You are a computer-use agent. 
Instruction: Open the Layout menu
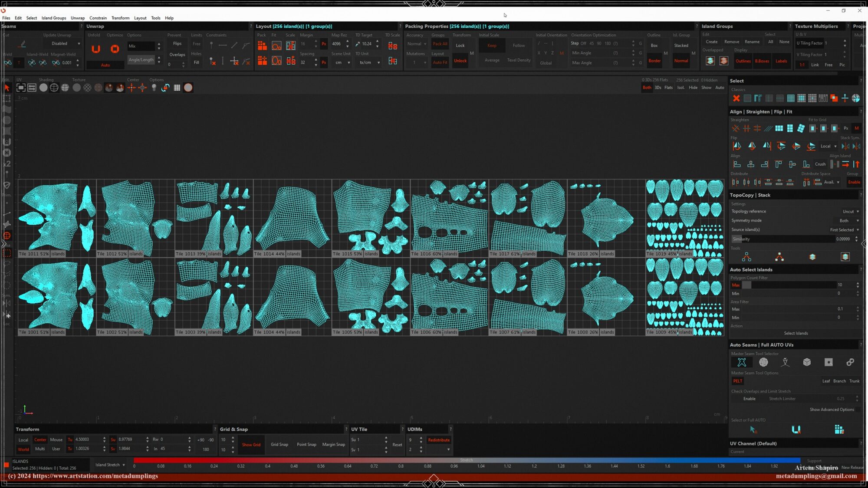[x=140, y=18]
